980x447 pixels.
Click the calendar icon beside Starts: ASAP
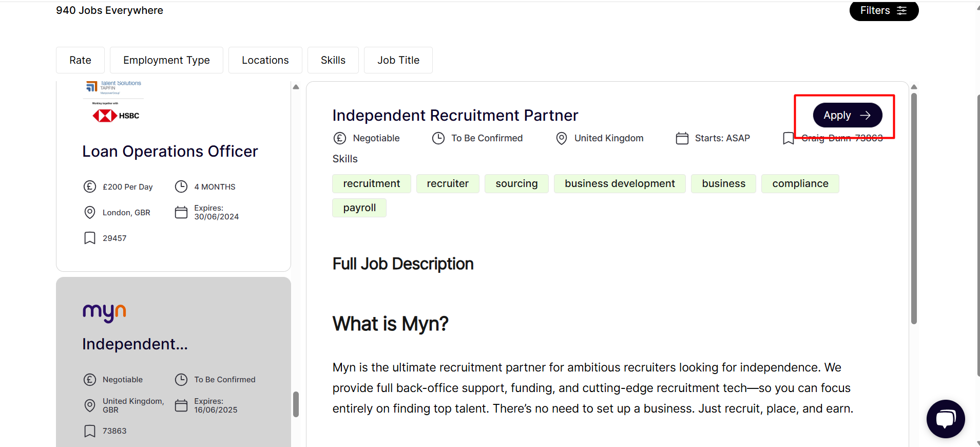pyautogui.click(x=682, y=138)
